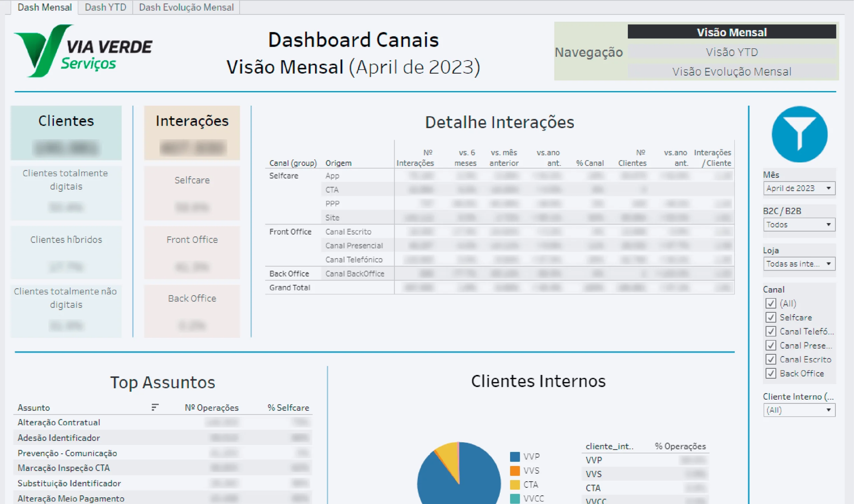Image resolution: width=854 pixels, height=504 pixels.
Task: Uncheck the Selfcare canal checkbox
Action: click(x=771, y=317)
